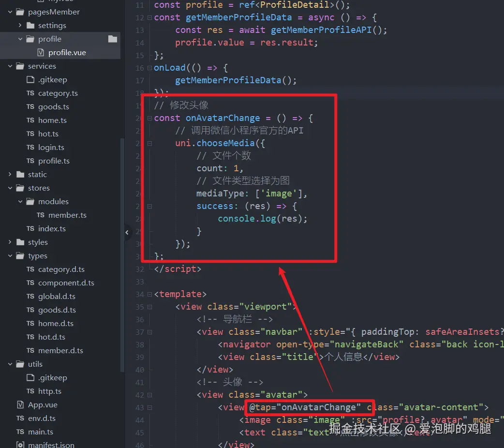This screenshot has height=448, width=504.
Task: Fold the avatar view at line 42
Action: pyautogui.click(x=149, y=395)
